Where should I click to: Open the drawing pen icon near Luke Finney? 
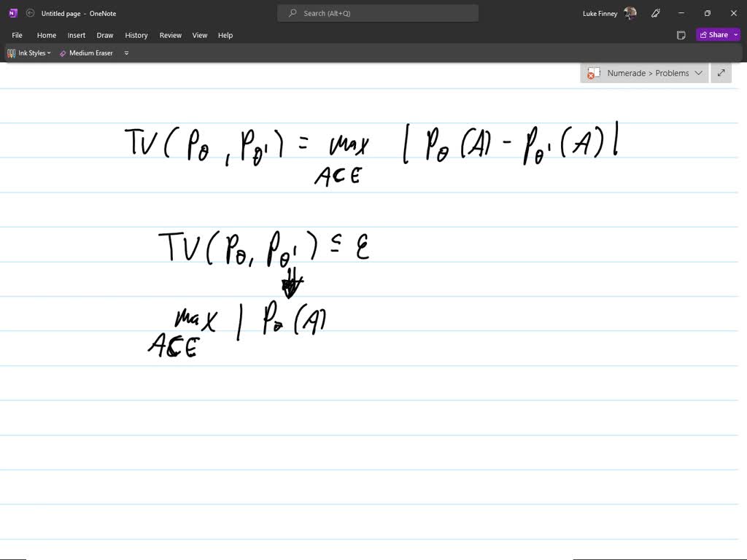tap(654, 12)
